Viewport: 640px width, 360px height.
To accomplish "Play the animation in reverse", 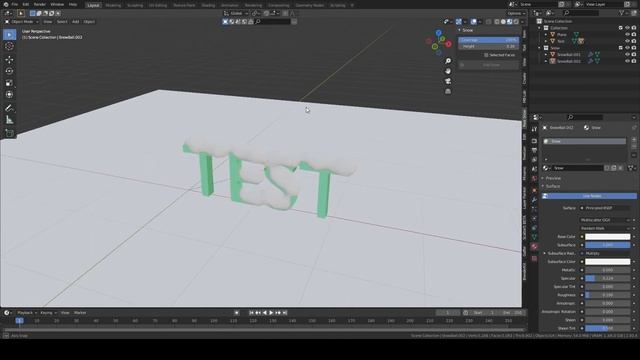I will (x=264, y=313).
